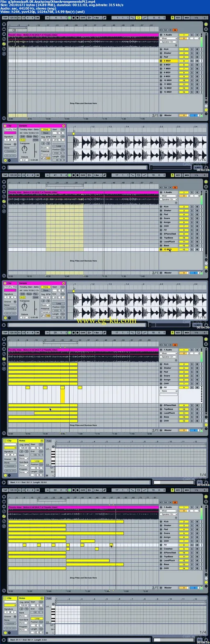Click clip start marker flag in top frame
This screenshot has height=644, width=210.
coord(74,133)
